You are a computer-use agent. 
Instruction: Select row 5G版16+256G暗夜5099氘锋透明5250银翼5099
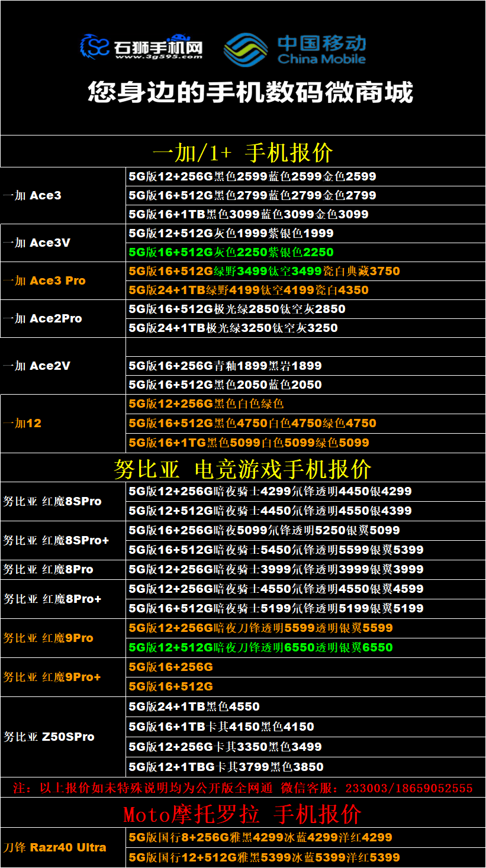[305, 530]
